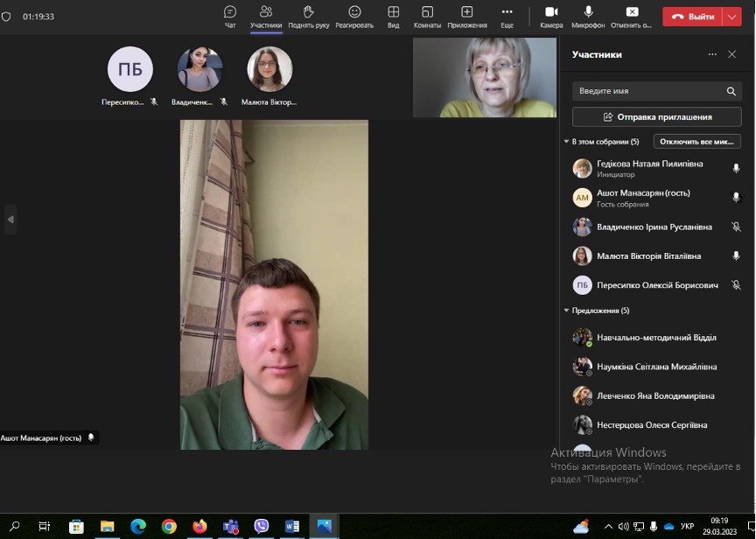Click AM avatar of Ашот Манасарян in list
756x539 pixels.
[x=582, y=198]
